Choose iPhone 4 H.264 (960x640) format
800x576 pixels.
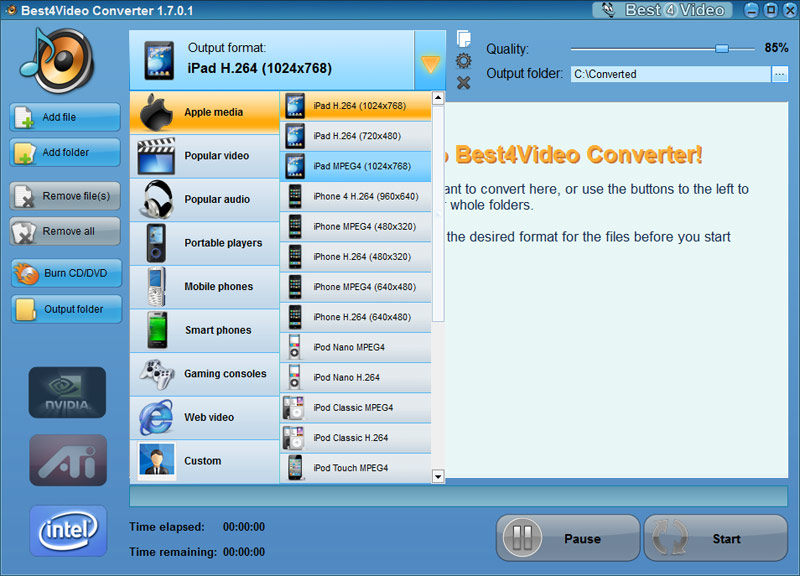[x=356, y=196]
